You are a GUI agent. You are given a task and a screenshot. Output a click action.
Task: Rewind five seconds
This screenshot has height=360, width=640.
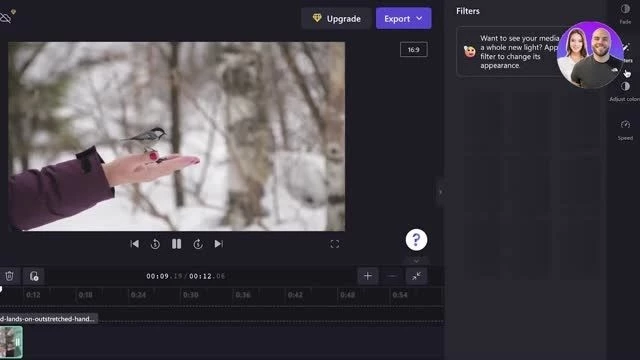click(155, 244)
